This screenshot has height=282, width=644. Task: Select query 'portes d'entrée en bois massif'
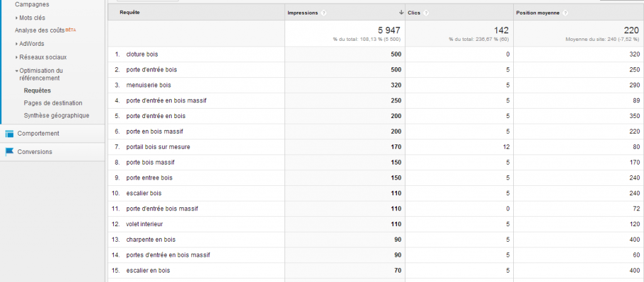pyautogui.click(x=169, y=255)
